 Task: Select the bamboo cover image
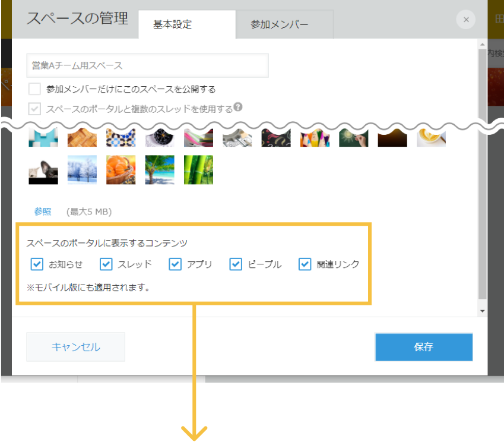(198, 169)
